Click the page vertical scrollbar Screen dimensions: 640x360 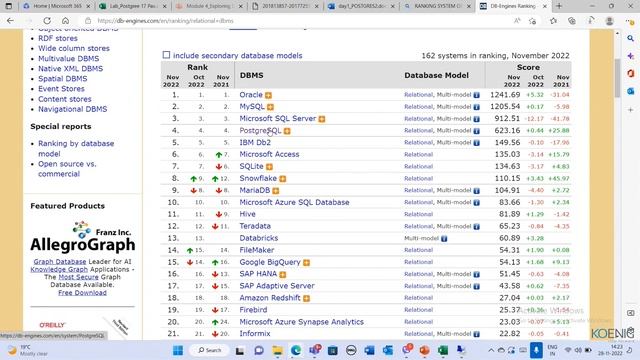coord(617,78)
